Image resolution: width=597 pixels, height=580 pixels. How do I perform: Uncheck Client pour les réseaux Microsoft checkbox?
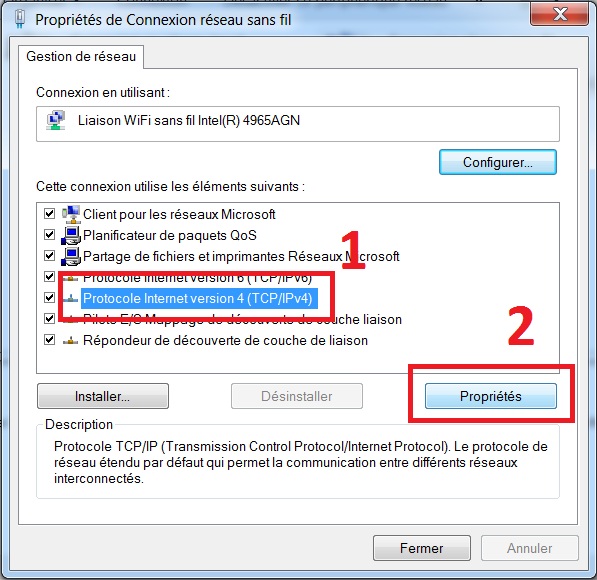coord(49,214)
